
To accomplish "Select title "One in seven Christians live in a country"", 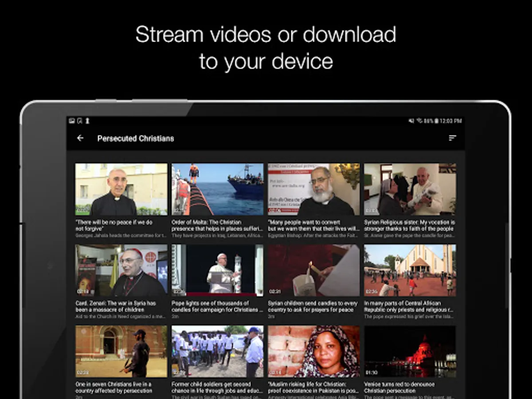I will coord(113,387).
